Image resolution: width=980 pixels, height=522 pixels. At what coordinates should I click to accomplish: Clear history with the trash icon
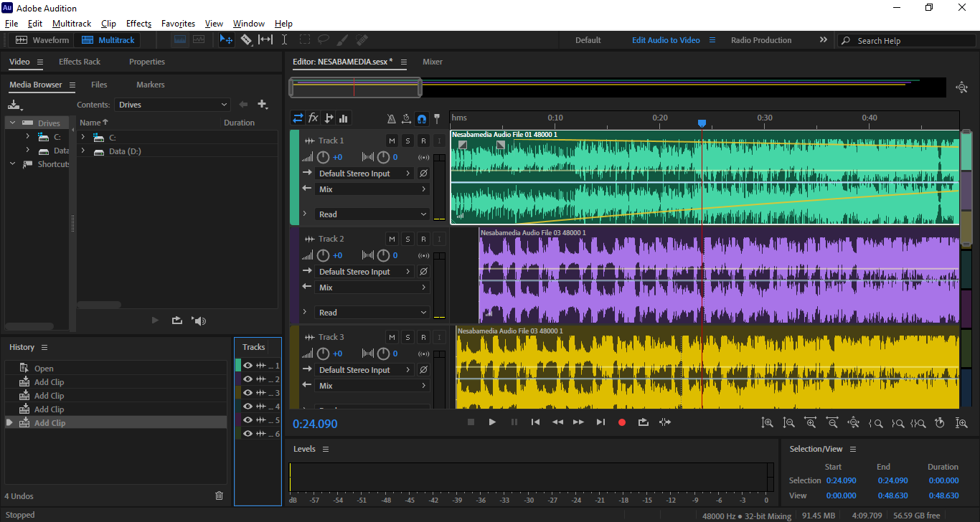tap(220, 495)
